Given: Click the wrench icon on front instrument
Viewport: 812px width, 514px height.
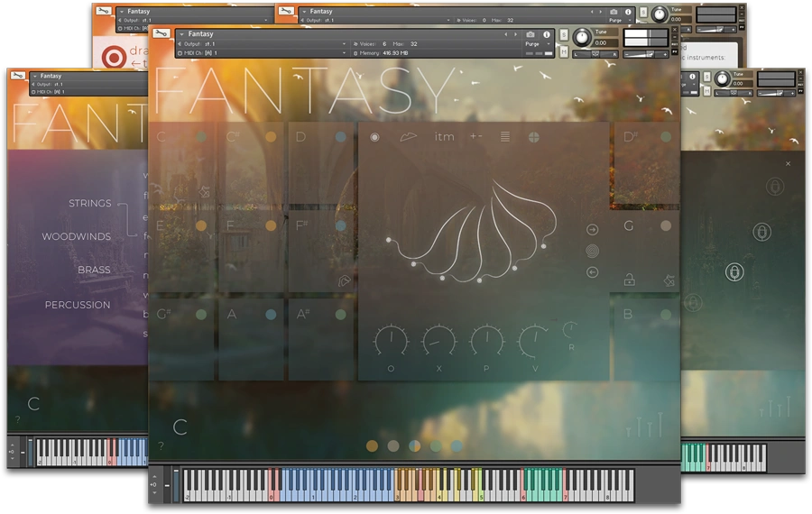Looking at the screenshot, I should 161,34.
